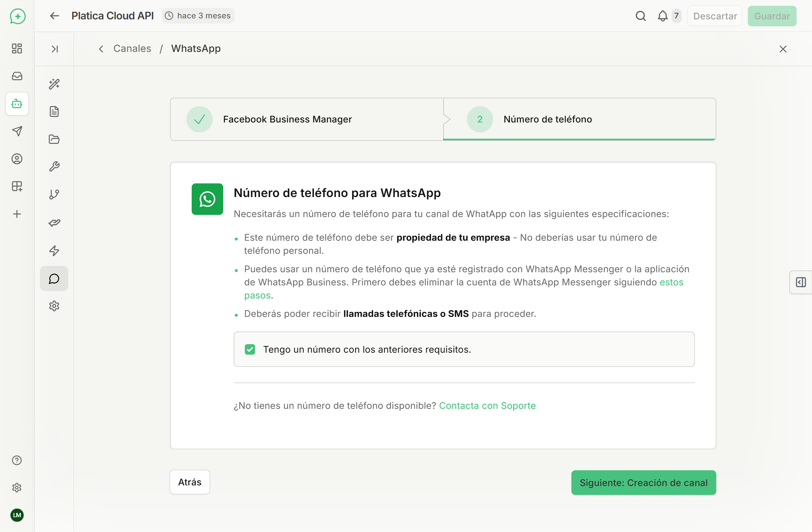Open the chat channels icon in secondary sidebar
Viewport: 812px width, 532px height.
pos(54,278)
